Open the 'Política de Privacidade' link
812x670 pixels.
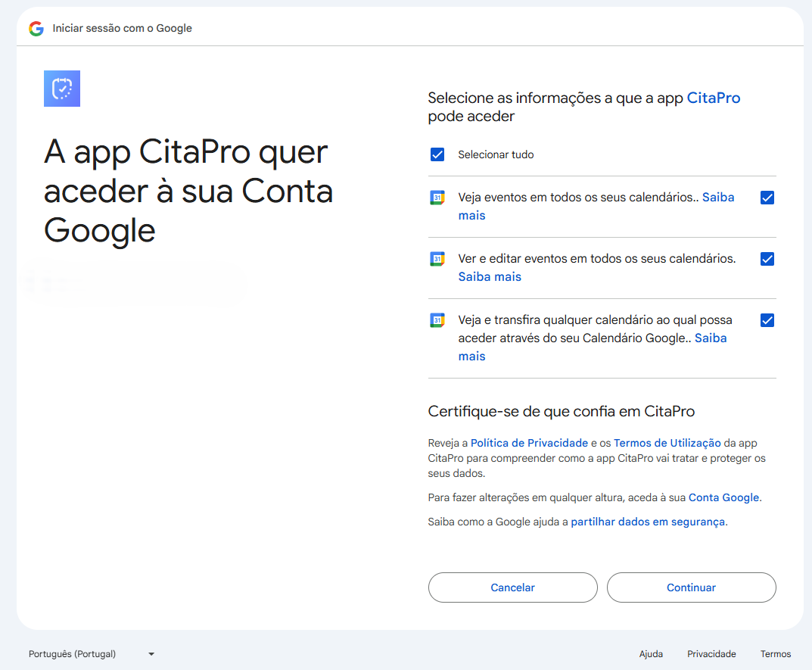pyautogui.click(x=529, y=443)
